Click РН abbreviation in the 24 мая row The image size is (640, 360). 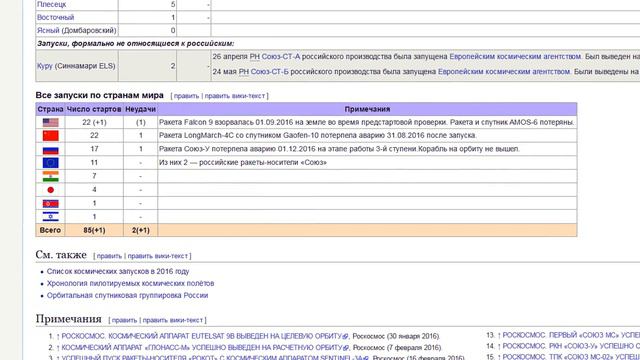click(x=244, y=72)
